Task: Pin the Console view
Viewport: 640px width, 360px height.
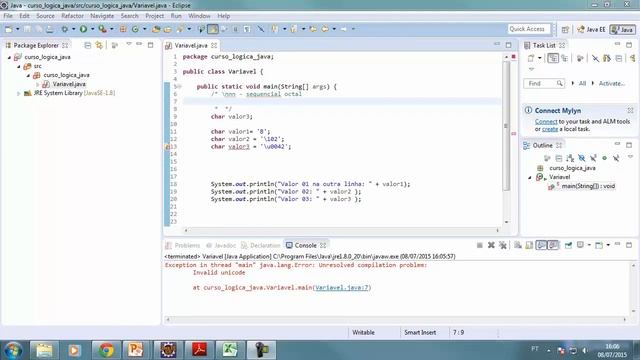Action: (x=568, y=245)
